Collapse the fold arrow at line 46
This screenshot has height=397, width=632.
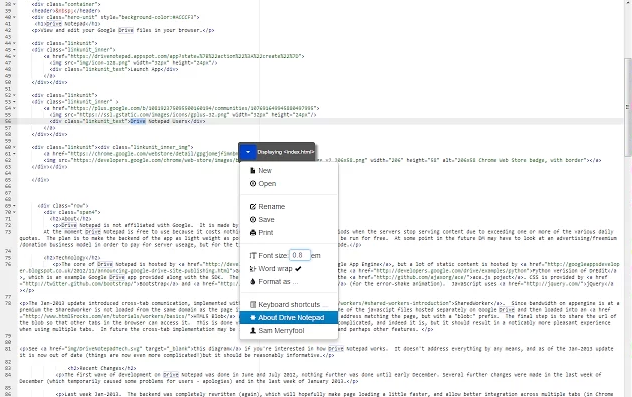click(x=15, y=56)
